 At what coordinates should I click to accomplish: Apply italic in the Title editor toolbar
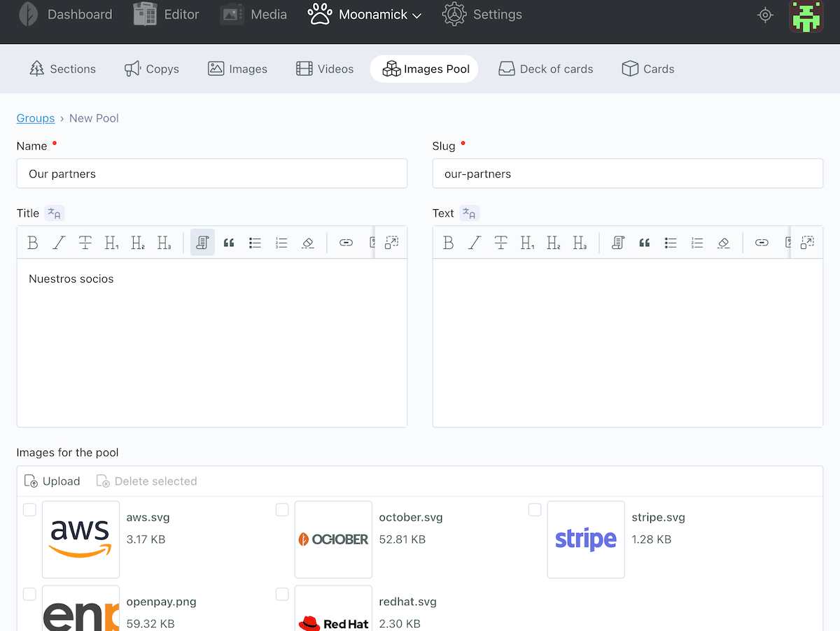[x=59, y=243]
